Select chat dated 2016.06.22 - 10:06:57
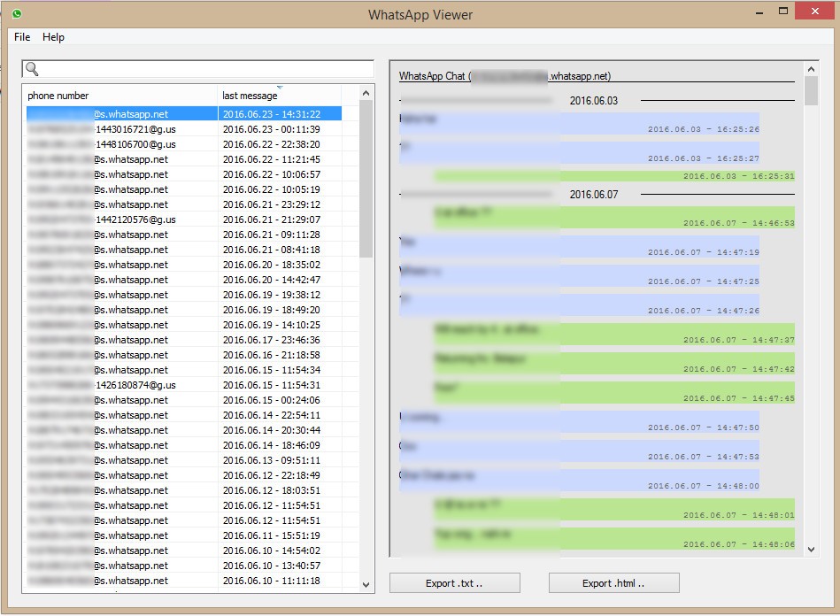The width and height of the screenshot is (840, 616). pos(184,174)
